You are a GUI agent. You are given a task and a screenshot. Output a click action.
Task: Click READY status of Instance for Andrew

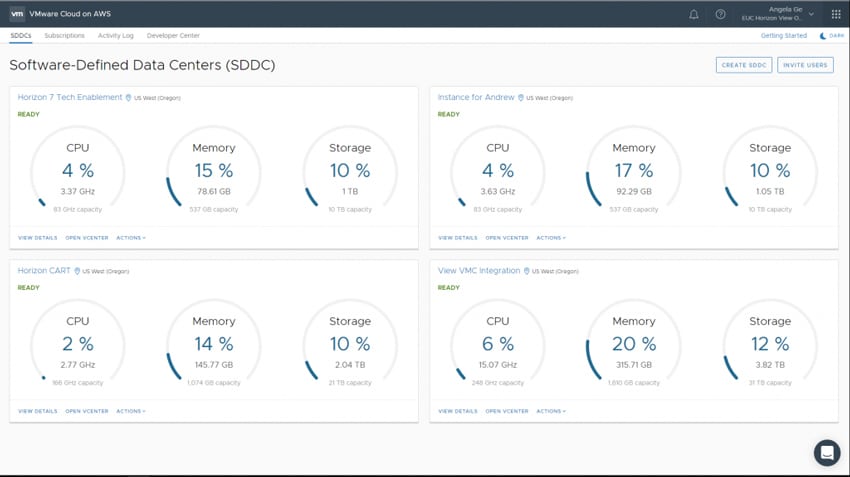[448, 114]
